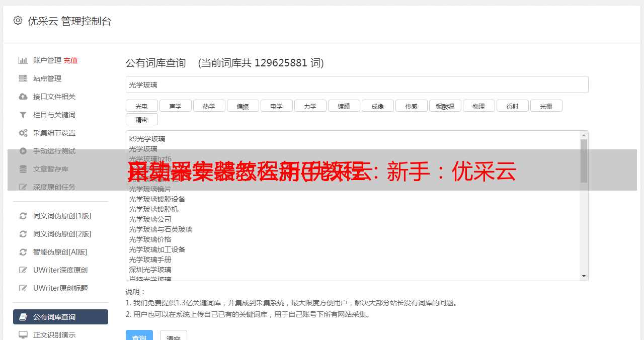This screenshot has width=644, height=340.
Task: Click the edit icon for UWriter原创标题
Action: click(x=23, y=288)
